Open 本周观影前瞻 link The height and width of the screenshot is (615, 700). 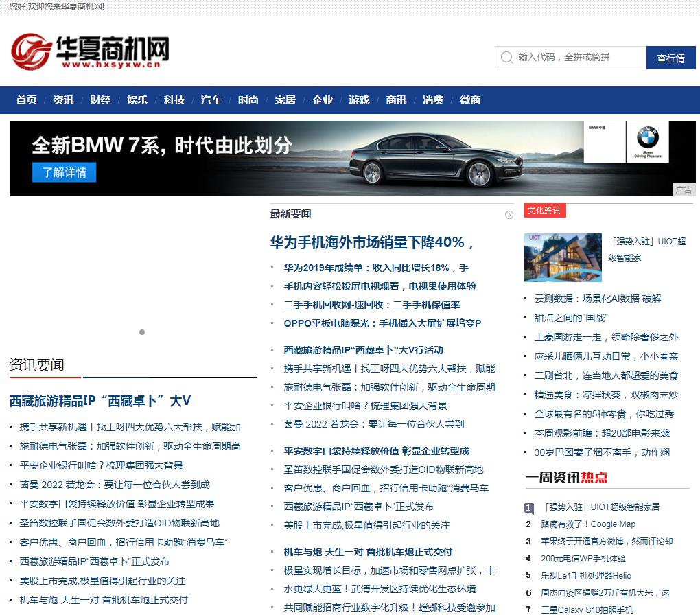point(602,433)
